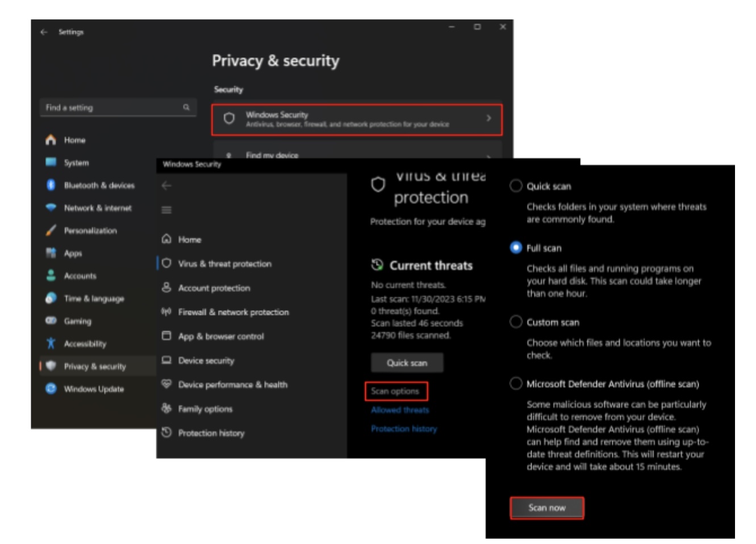Click the Firewall & network protection icon
Viewport: 756px width, 544px height.
[166, 312]
